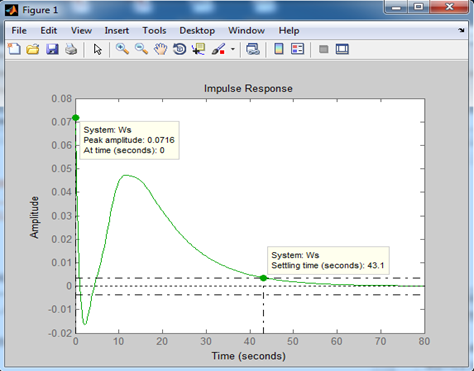This screenshot has width=474, height=371.
Task: Toggle the Data Cursor tool
Action: [199, 49]
